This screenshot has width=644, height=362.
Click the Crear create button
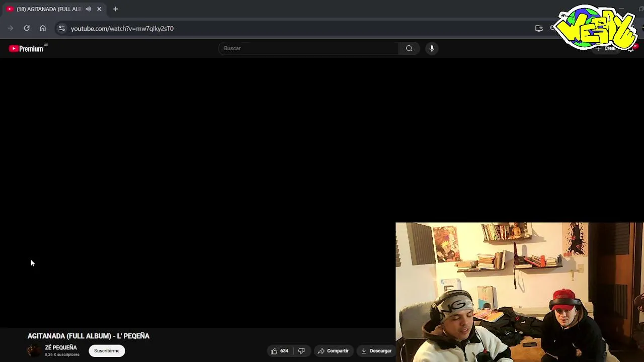point(606,49)
